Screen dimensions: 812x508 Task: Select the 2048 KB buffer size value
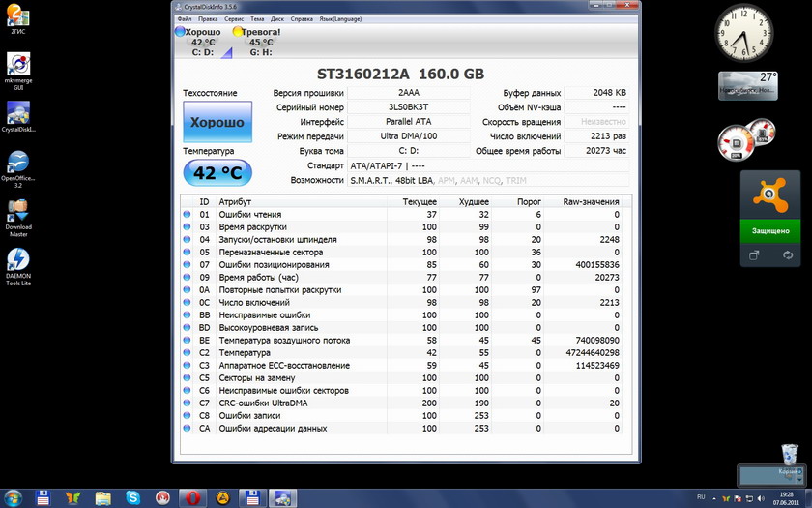click(x=596, y=93)
